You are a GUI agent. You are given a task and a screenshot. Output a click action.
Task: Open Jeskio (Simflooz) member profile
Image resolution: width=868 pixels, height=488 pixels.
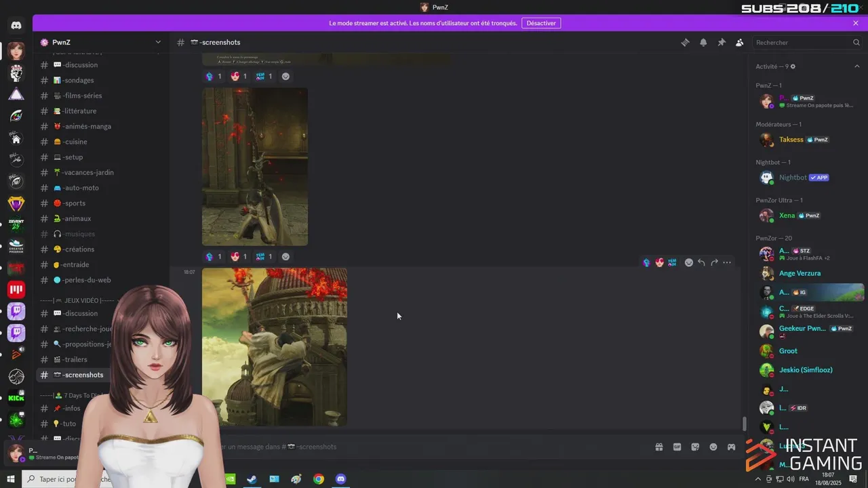point(807,370)
